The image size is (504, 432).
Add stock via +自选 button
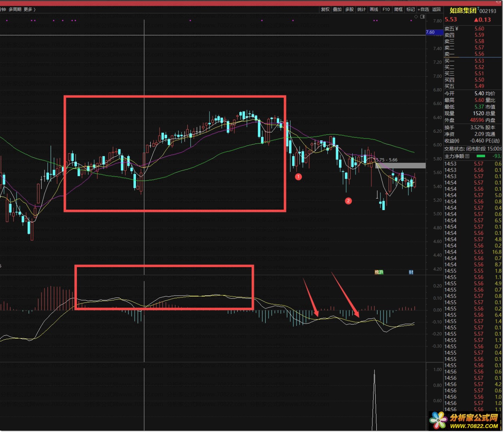pos(423,10)
